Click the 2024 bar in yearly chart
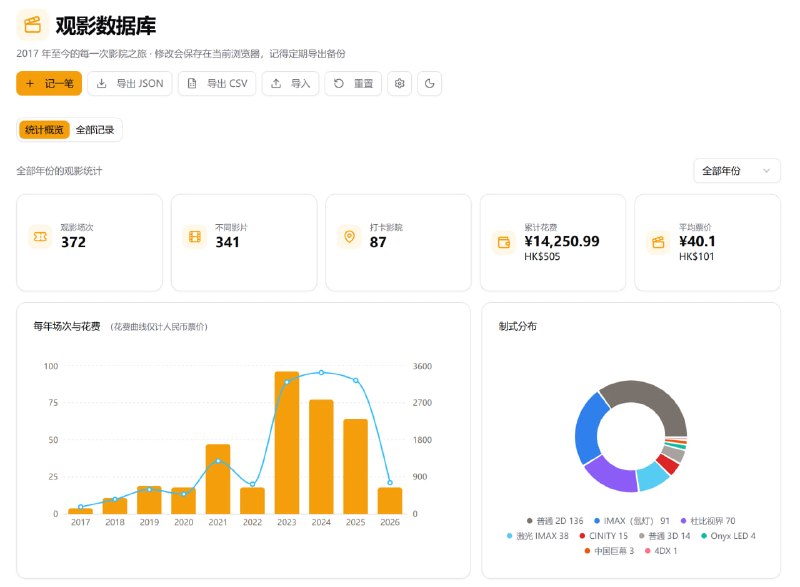Viewport: 800px width, 587px height. tap(321, 457)
